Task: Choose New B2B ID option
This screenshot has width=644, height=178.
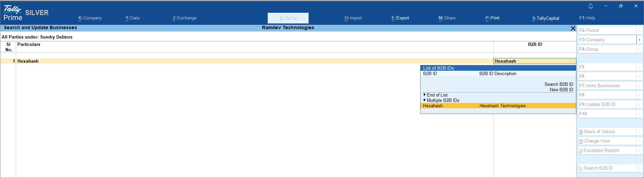Action: 561,90
